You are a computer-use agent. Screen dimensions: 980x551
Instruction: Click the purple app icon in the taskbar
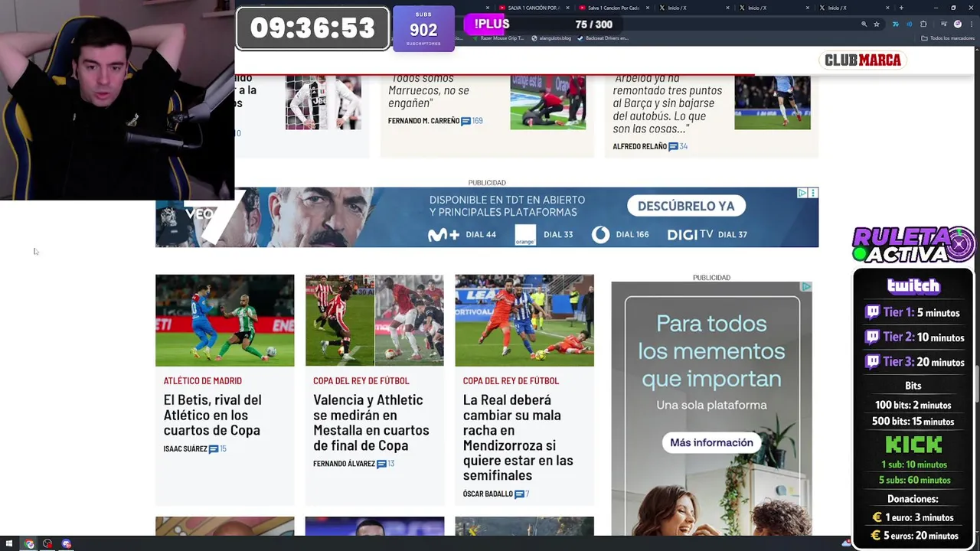click(x=66, y=544)
